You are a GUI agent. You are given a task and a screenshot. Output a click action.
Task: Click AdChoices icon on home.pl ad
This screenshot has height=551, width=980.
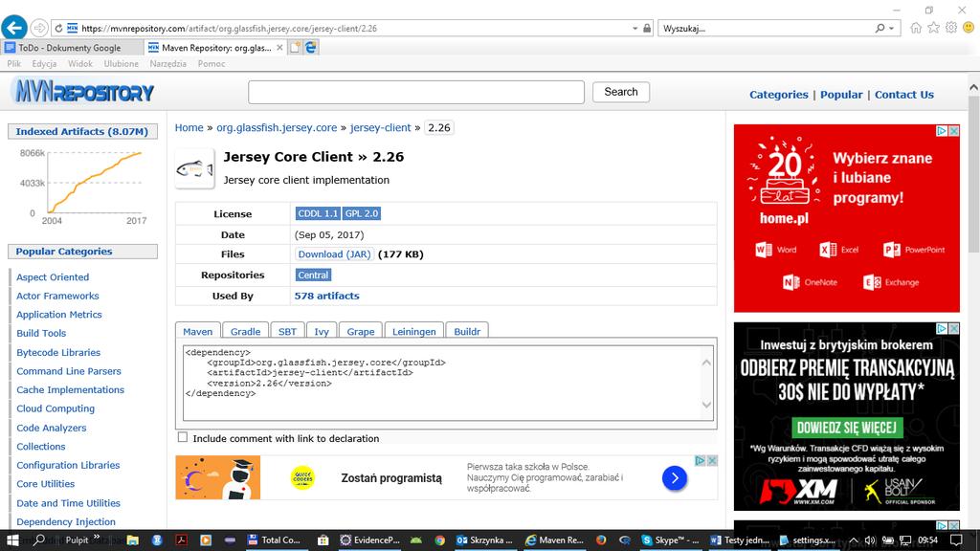click(x=942, y=130)
